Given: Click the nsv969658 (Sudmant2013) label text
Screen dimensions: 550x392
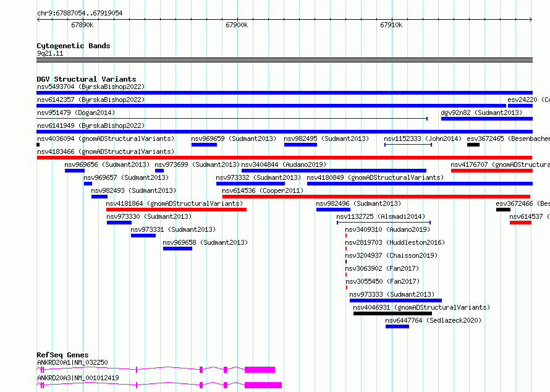Looking at the screenshot, I should [x=205, y=242].
